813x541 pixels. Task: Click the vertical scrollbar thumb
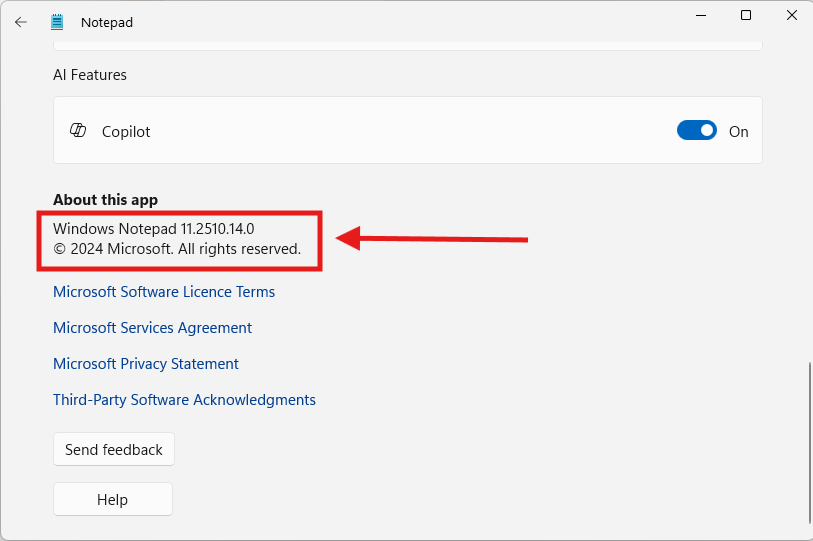click(809, 443)
